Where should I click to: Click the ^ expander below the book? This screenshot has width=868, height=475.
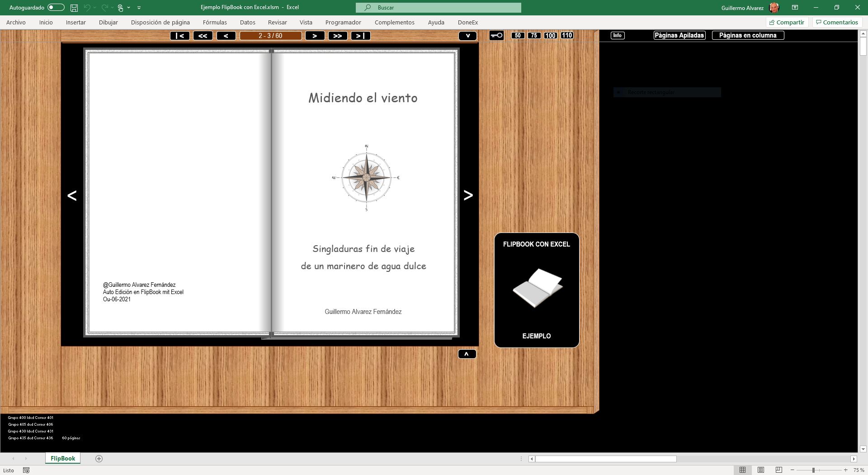(468, 354)
